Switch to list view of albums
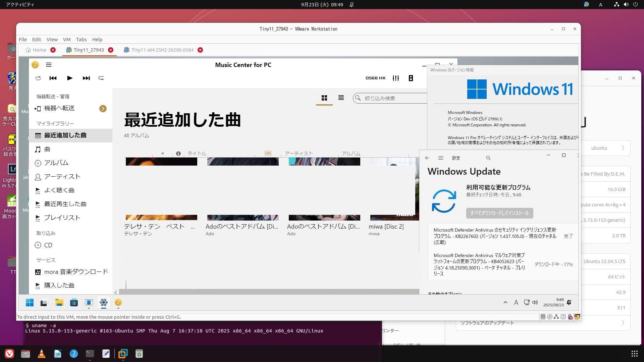The width and height of the screenshot is (644, 362). [x=341, y=98]
